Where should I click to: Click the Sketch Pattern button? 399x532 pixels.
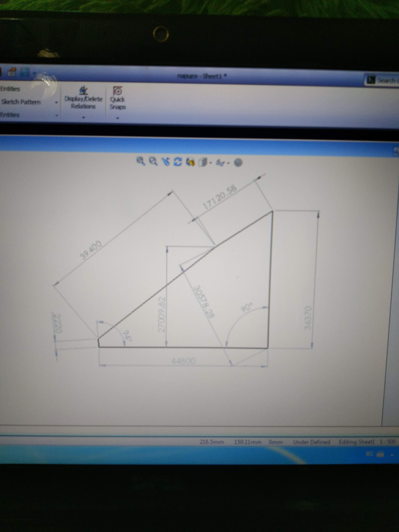pyautogui.click(x=21, y=102)
